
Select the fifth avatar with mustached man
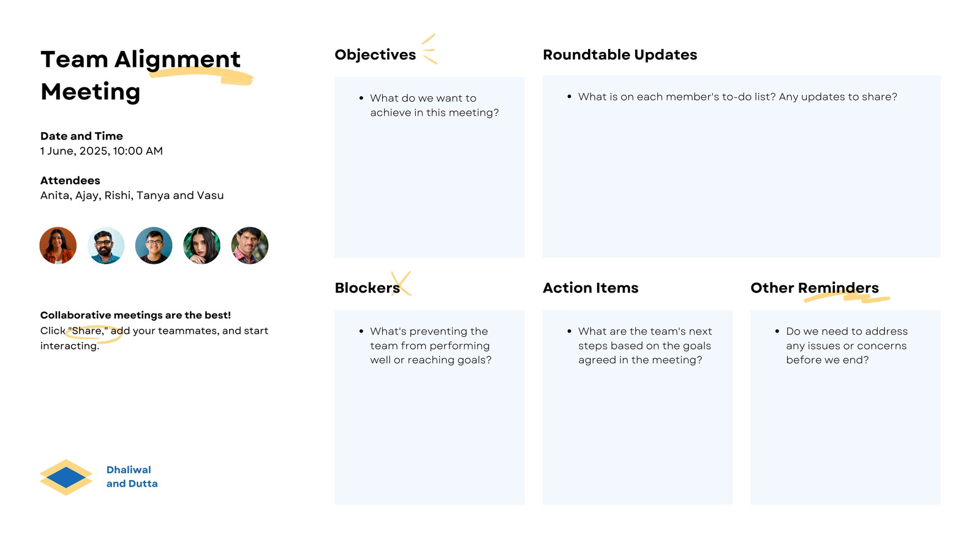tap(250, 246)
